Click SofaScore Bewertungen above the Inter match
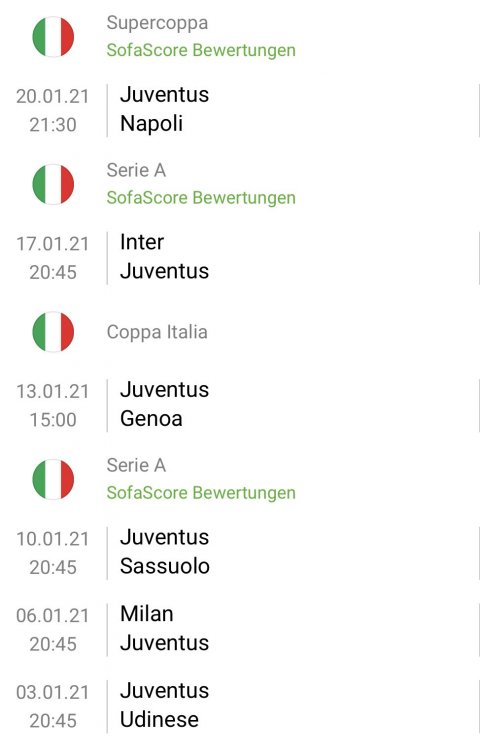 (x=201, y=198)
